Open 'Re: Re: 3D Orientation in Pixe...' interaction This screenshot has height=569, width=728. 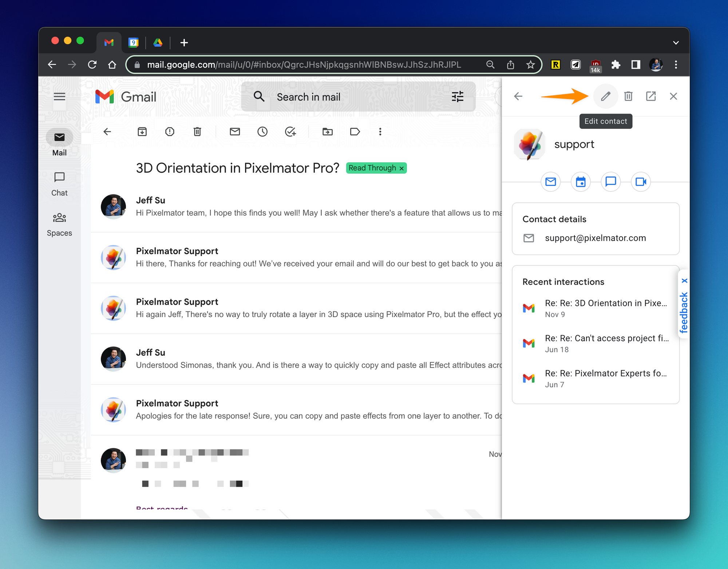[x=596, y=308]
